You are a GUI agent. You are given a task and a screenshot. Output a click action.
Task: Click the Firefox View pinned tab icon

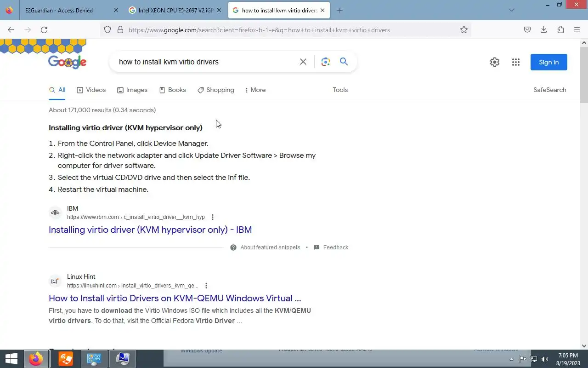(x=9, y=10)
